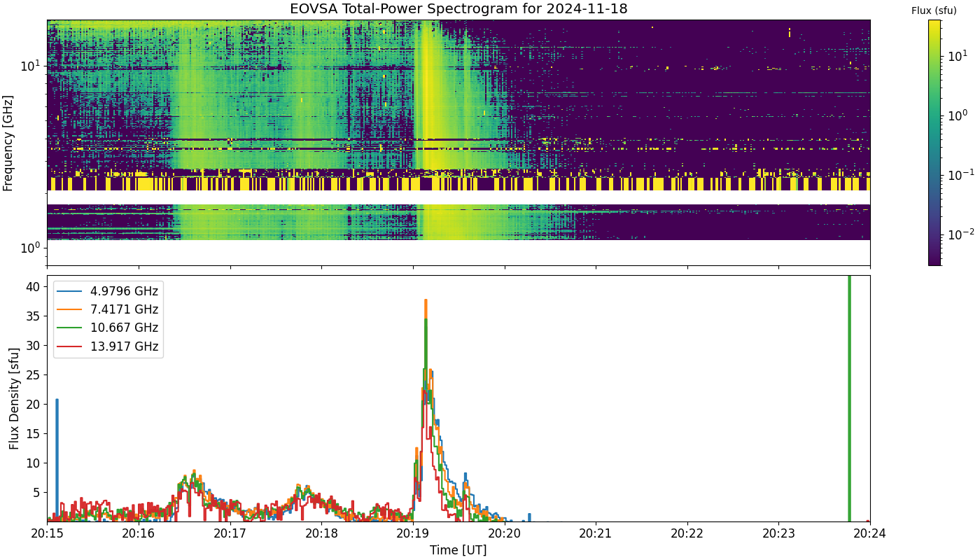The width and height of the screenshot is (980, 560).
Task: Click the 10⁰ frequency axis tick label
Action: click(x=30, y=248)
